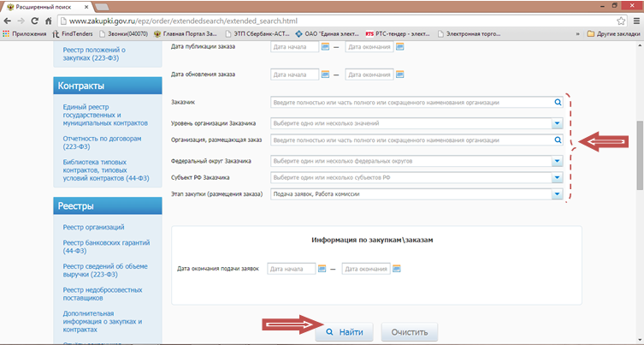The image size is (644, 345).
Task: Switch to Расширенный поиск browser tab
Action: (51, 6)
